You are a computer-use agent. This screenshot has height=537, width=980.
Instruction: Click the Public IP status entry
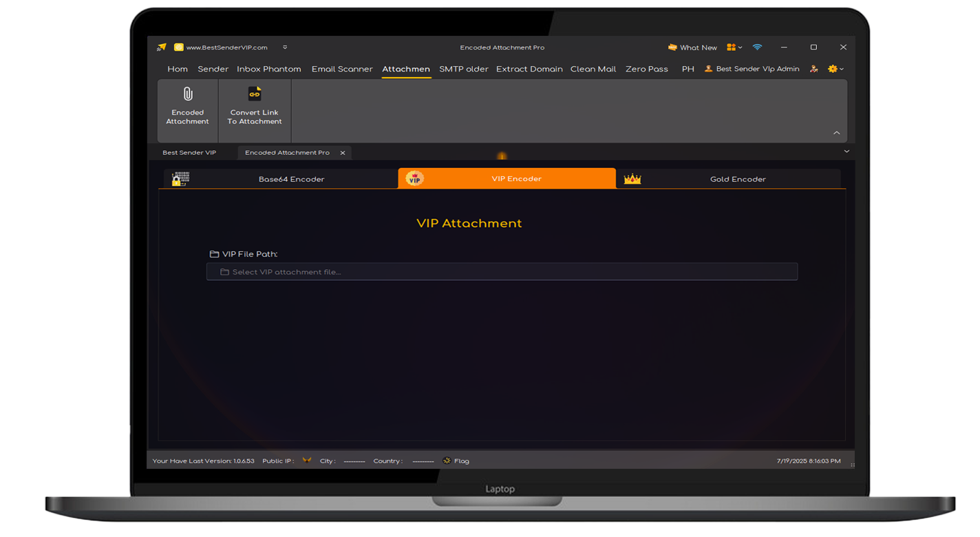(287, 461)
